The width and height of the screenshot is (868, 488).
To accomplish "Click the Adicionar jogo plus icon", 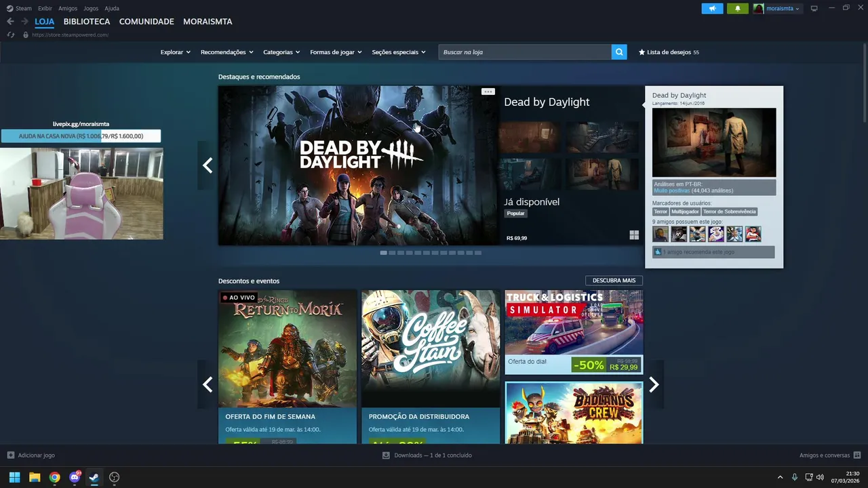I will coord(10,455).
